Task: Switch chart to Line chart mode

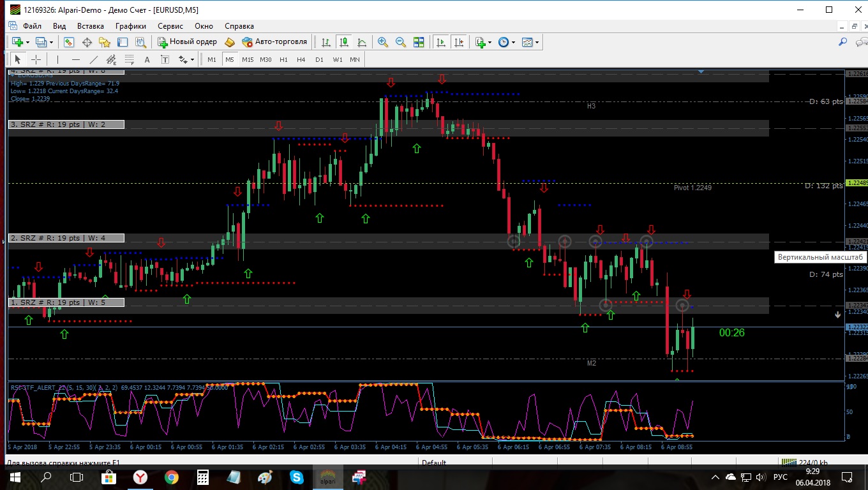Action: click(362, 42)
